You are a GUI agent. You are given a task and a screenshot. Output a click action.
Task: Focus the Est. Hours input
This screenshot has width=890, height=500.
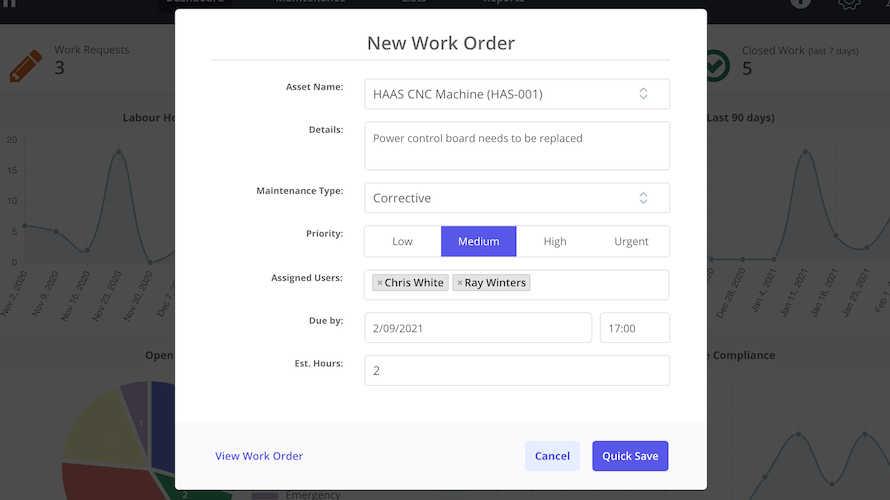coord(516,371)
